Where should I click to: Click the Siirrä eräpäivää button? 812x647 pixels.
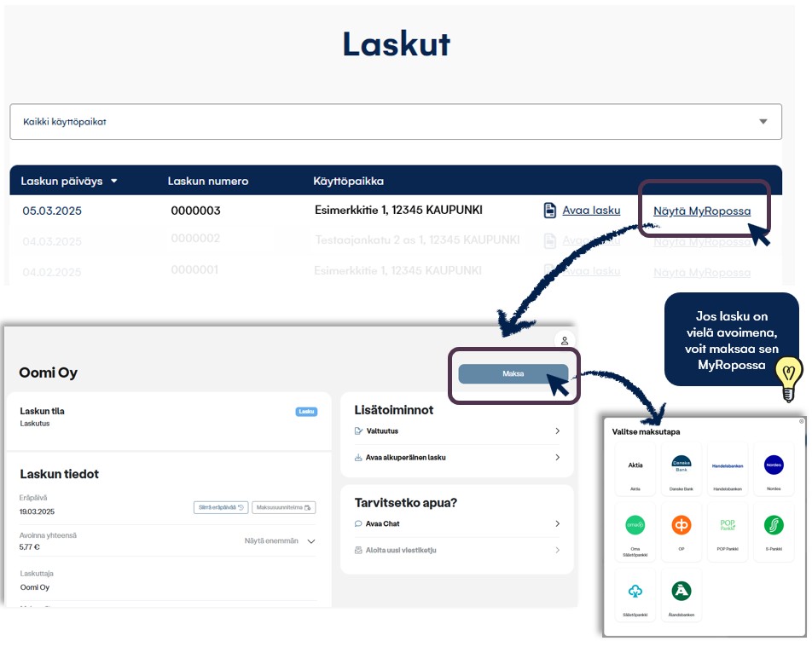(219, 508)
